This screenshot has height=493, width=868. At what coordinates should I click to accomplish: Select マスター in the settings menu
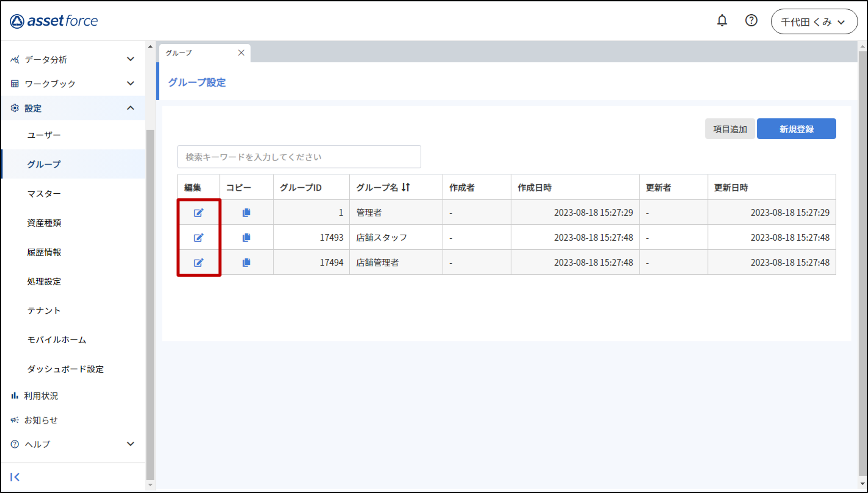click(44, 194)
